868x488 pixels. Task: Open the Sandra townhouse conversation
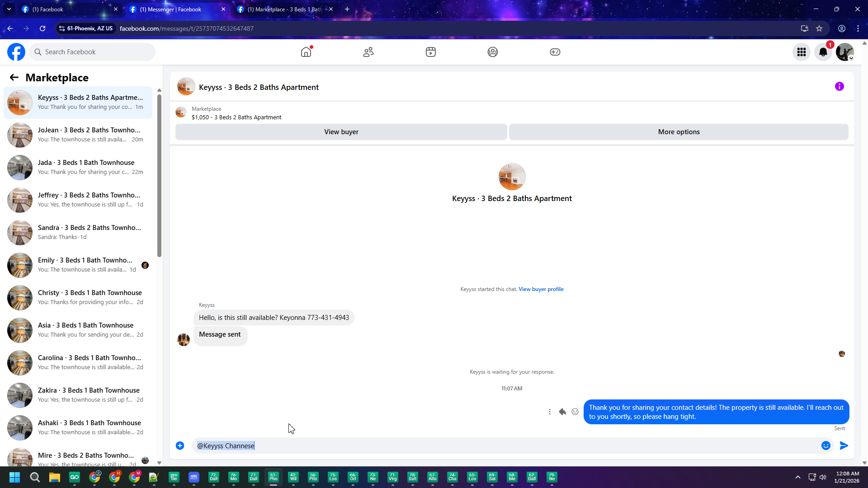pyautogui.click(x=78, y=232)
